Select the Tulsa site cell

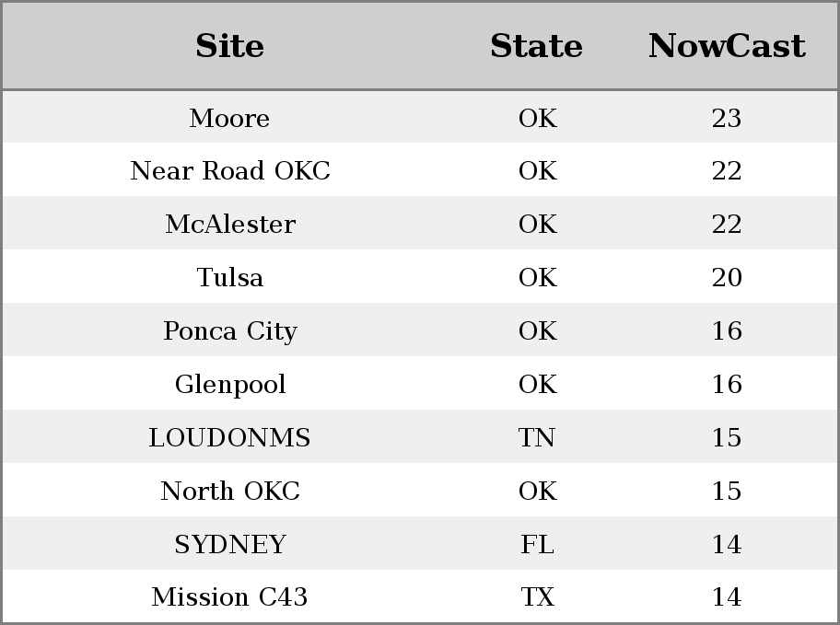tap(230, 277)
